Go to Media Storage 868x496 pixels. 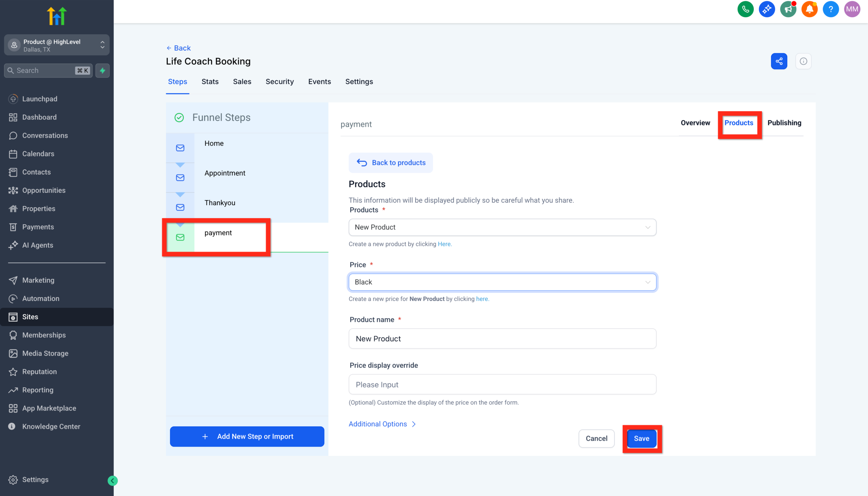click(x=45, y=353)
